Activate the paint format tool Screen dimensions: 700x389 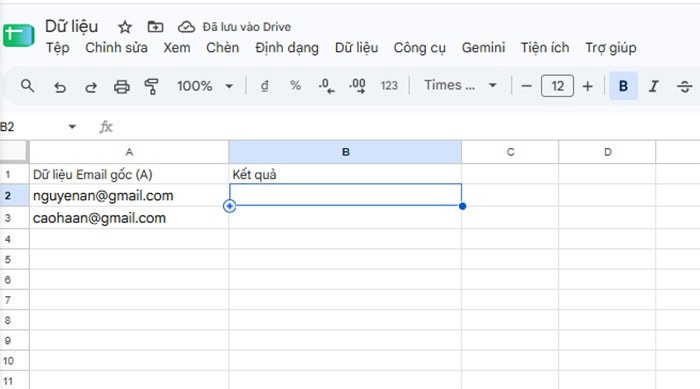click(152, 86)
